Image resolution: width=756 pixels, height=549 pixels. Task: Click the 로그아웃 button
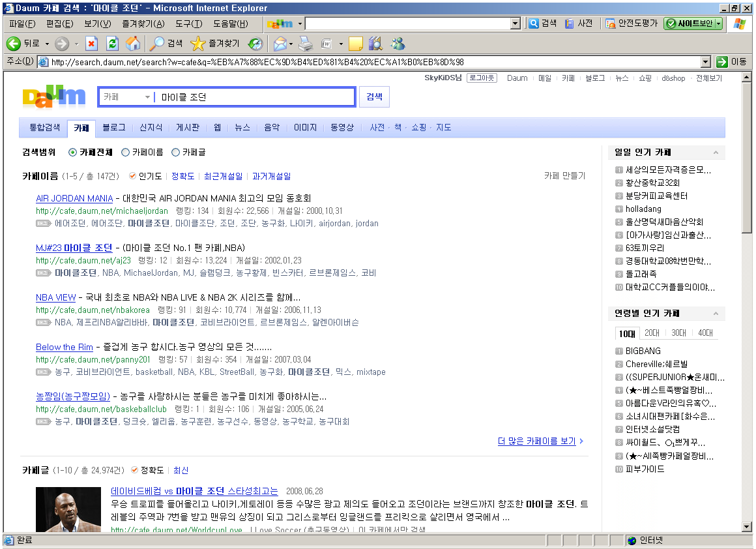click(x=482, y=78)
